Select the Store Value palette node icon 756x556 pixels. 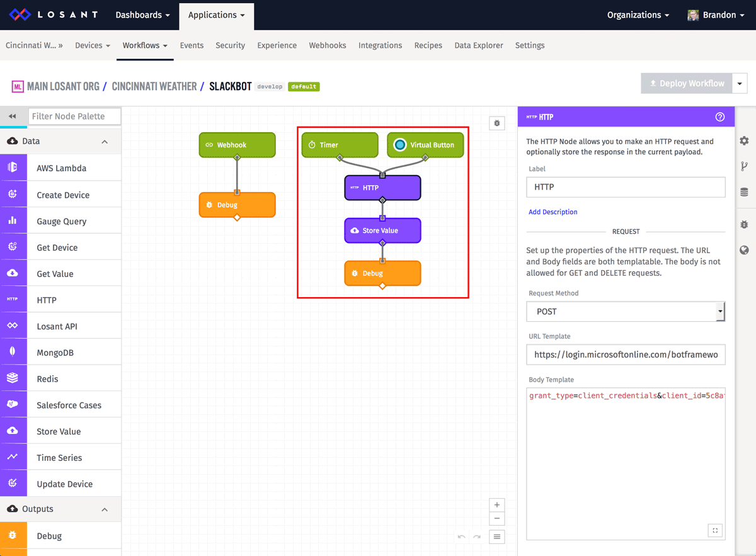(x=13, y=431)
